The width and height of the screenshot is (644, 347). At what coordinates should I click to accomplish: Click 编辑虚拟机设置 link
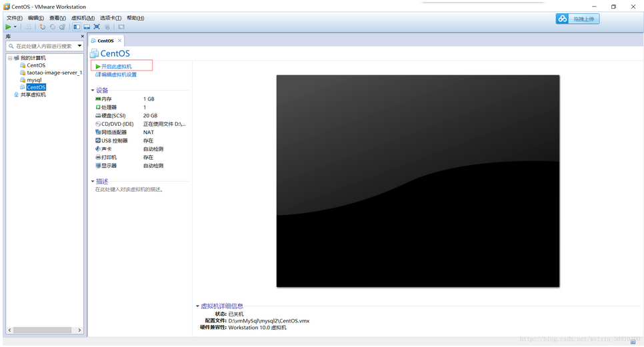119,75
